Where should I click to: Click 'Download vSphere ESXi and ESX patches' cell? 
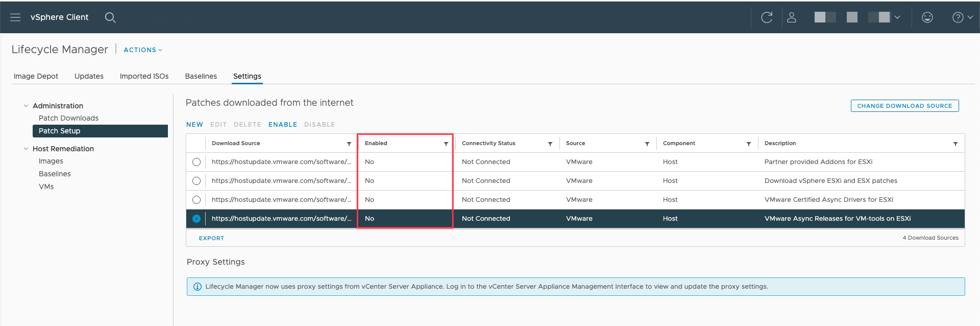point(830,181)
